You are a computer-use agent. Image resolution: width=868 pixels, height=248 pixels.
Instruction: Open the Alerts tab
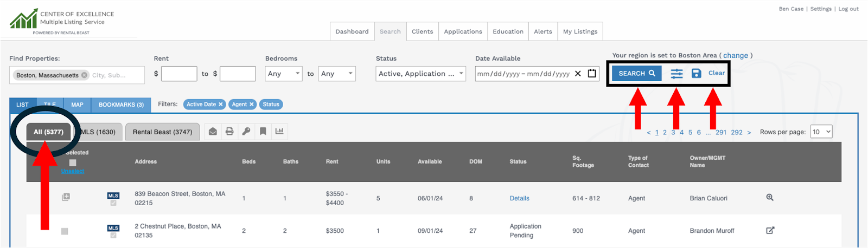pyautogui.click(x=543, y=31)
